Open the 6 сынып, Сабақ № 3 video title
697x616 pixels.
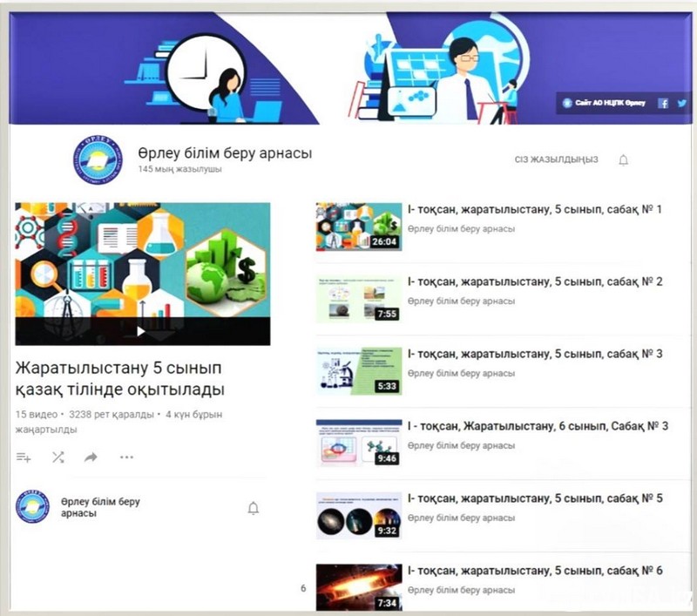(x=538, y=426)
